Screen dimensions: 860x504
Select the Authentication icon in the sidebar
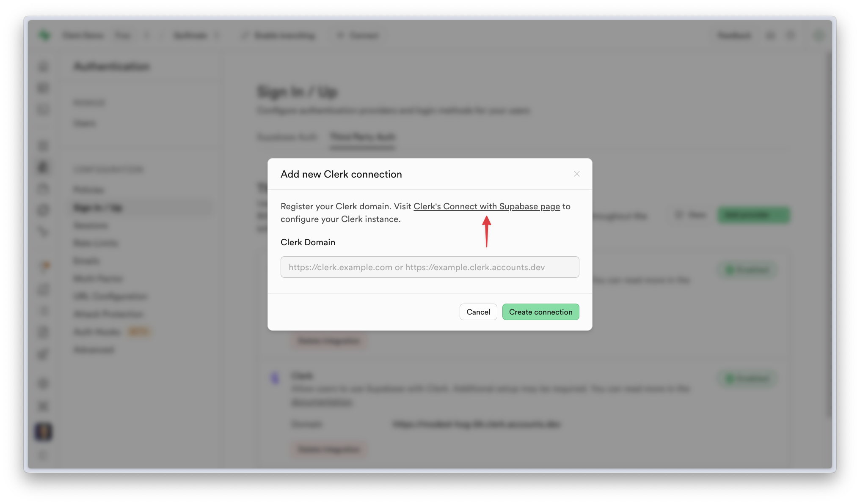click(x=43, y=167)
